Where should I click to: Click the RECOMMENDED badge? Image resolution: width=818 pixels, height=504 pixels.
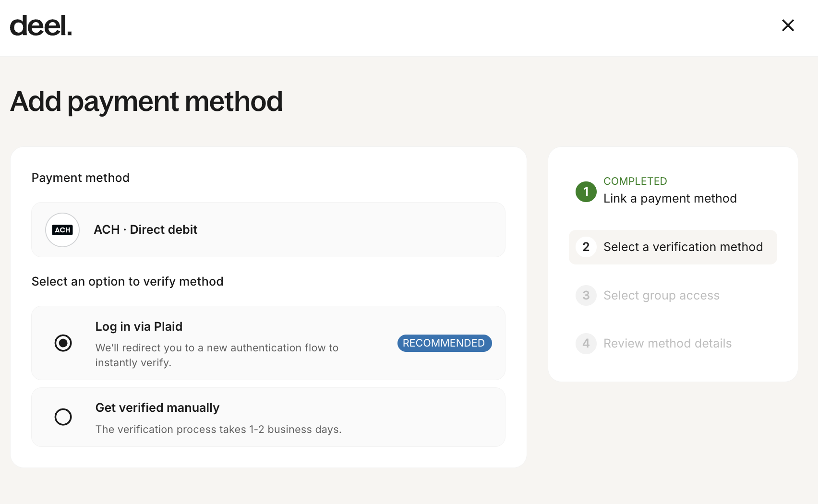click(x=445, y=343)
